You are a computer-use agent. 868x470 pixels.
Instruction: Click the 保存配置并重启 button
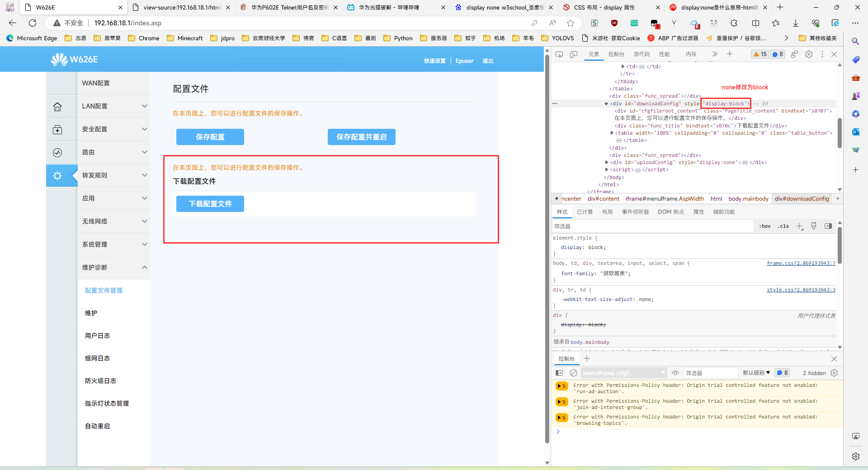tap(362, 137)
